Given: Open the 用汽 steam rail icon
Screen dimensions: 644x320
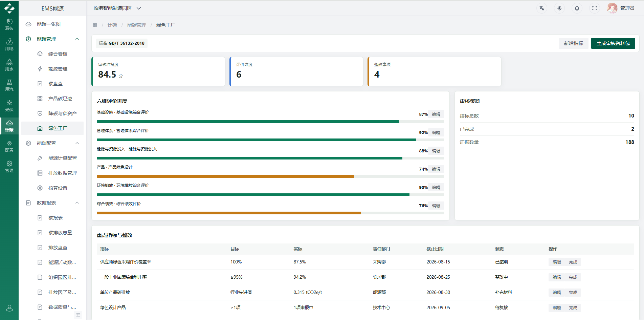Looking at the screenshot, I should coord(9,85).
